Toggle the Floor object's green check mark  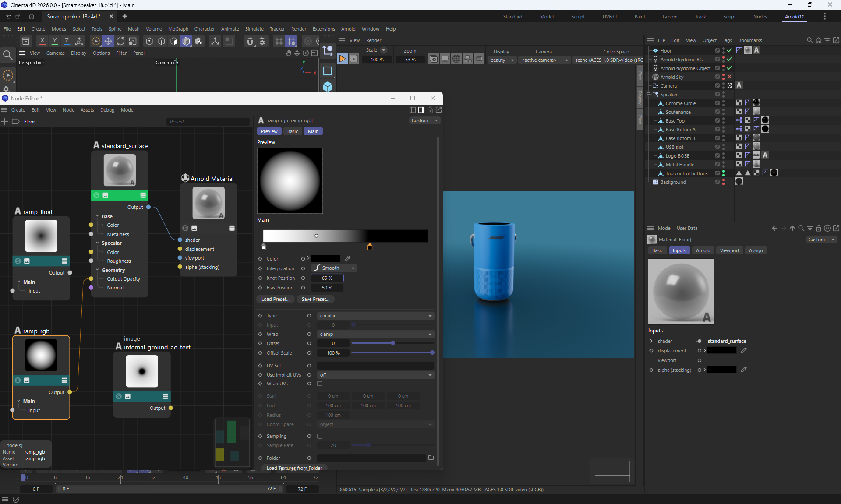[730, 50]
